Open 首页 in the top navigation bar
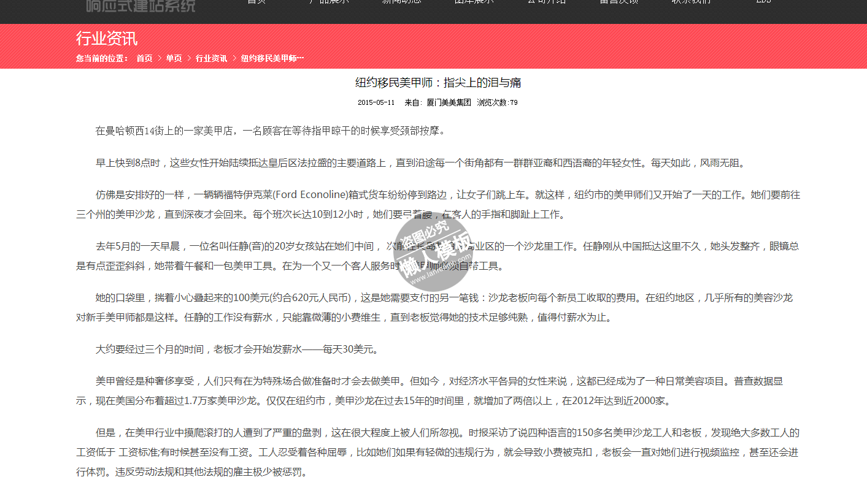The height and width of the screenshot is (504, 867). 256,2
